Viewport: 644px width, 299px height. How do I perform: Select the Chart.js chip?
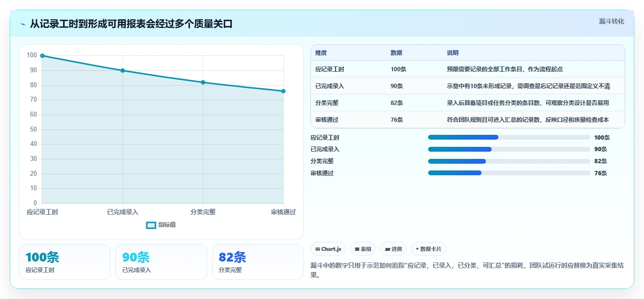tap(328, 249)
